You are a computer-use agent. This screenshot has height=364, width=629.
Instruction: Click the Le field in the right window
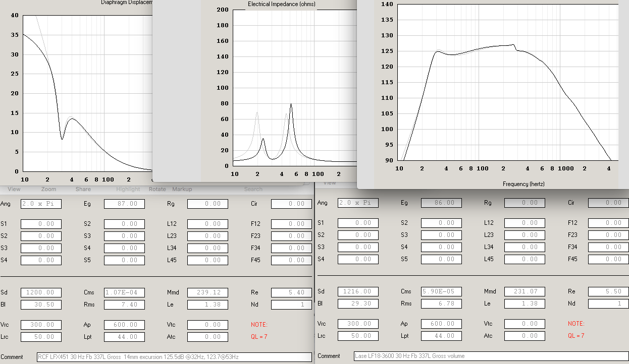525,304
